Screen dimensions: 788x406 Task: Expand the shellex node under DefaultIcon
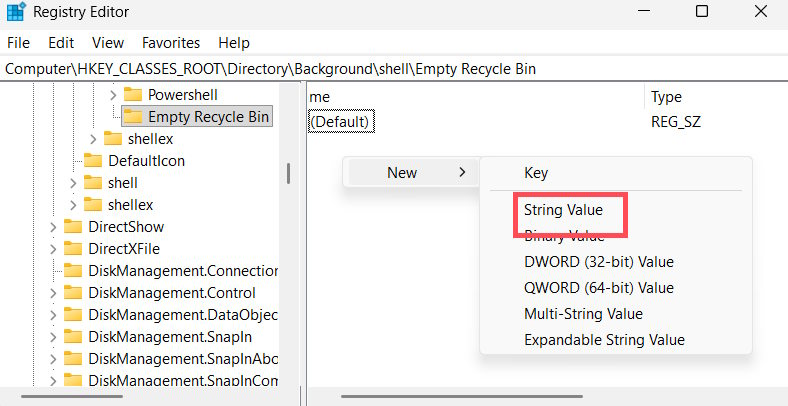[x=73, y=205]
